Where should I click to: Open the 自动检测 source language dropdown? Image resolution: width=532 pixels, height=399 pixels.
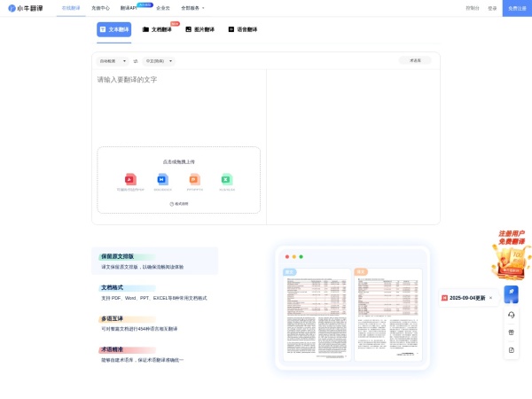[112, 61]
